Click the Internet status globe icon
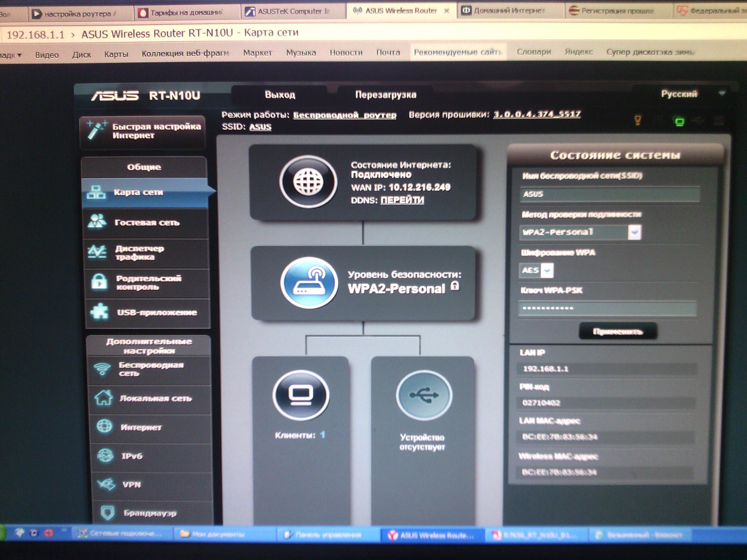This screenshot has height=560, width=747. tap(308, 182)
